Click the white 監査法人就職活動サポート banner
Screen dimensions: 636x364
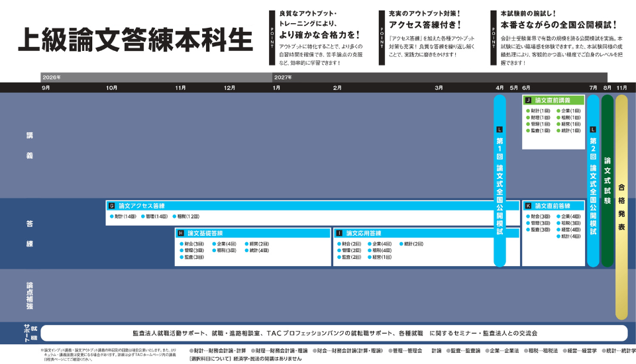[334, 333]
